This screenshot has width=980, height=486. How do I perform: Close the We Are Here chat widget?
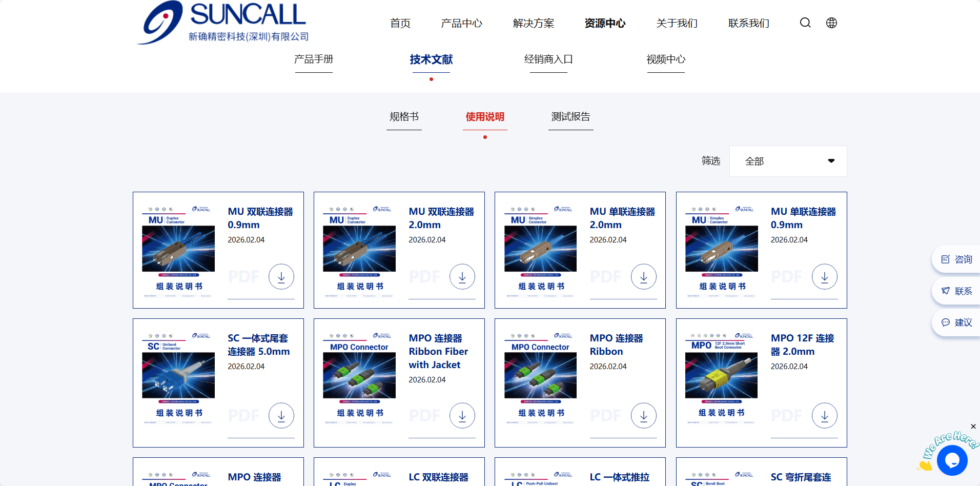point(973,427)
